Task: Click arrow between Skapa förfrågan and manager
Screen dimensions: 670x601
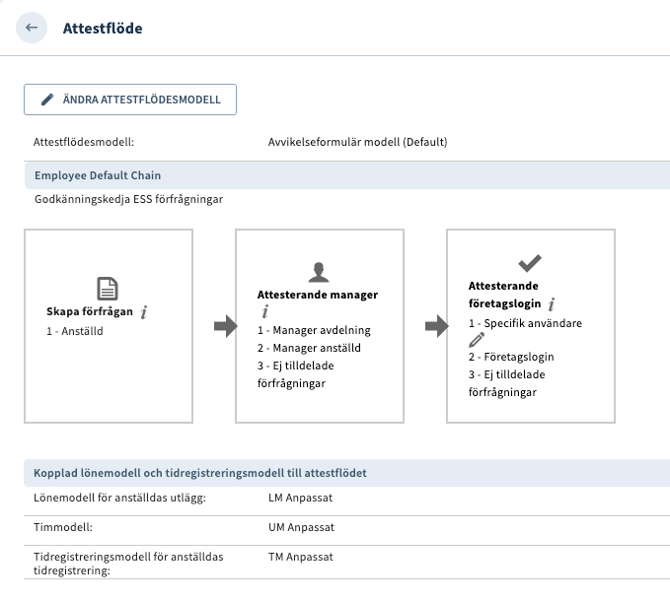Action: [x=225, y=326]
